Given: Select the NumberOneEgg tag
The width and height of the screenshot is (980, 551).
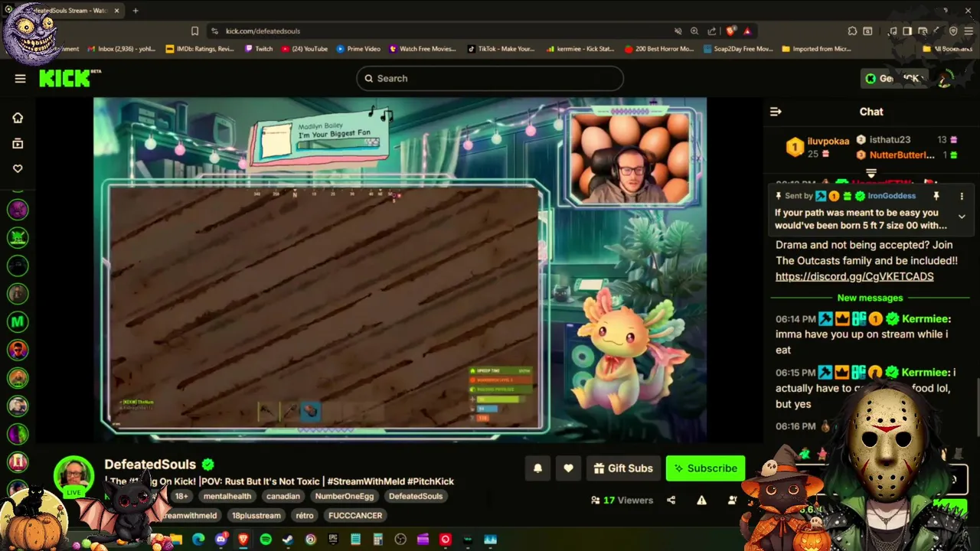Looking at the screenshot, I should [345, 496].
